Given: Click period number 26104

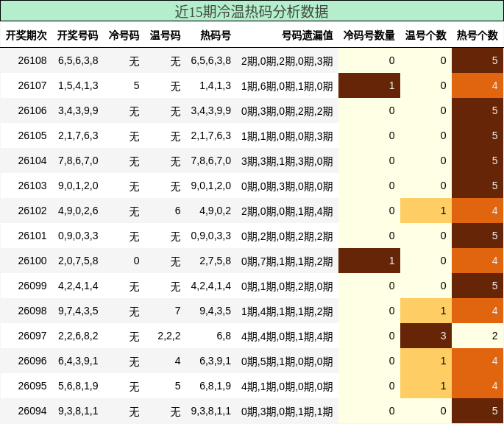Looking at the screenshot, I should pos(32,160).
